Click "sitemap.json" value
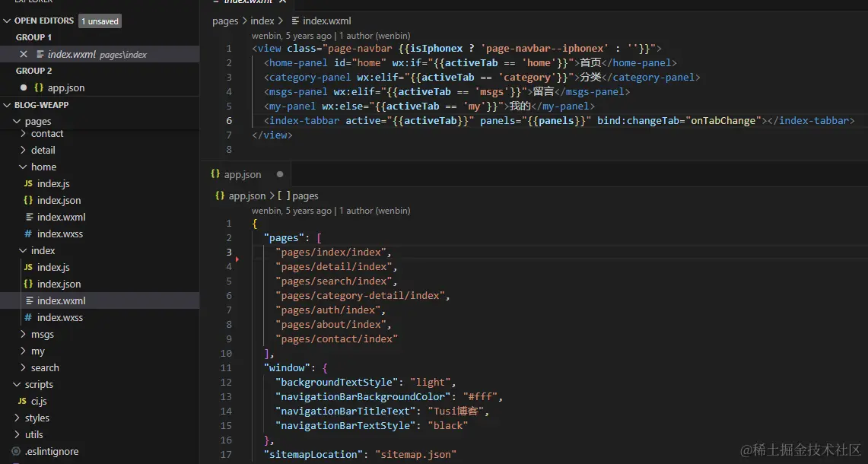Viewport: 868px width, 464px height. point(415,454)
